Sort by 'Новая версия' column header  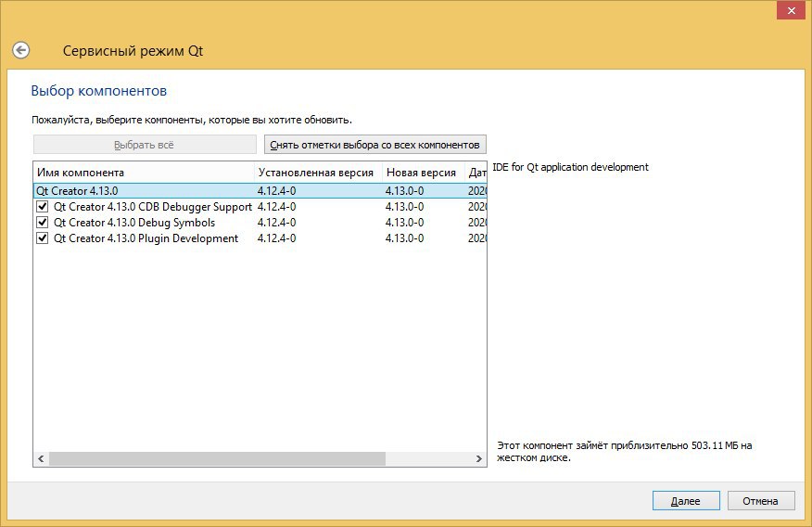pyautogui.click(x=424, y=173)
